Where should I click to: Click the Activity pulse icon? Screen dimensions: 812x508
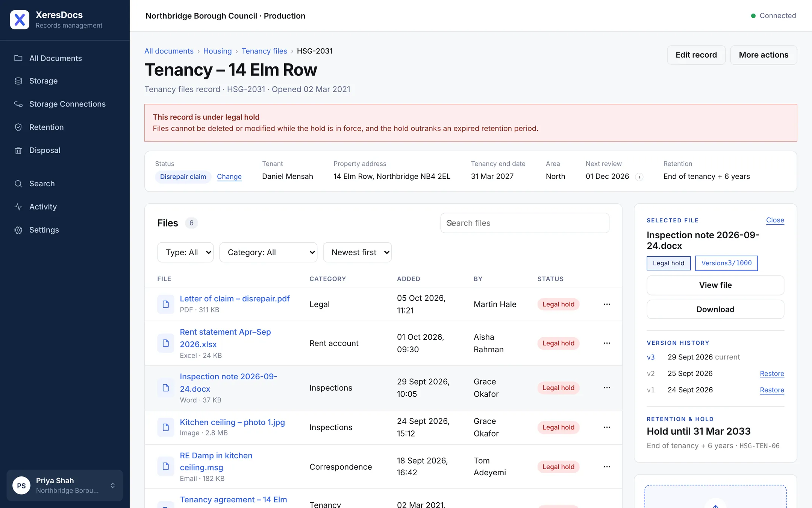tap(18, 207)
